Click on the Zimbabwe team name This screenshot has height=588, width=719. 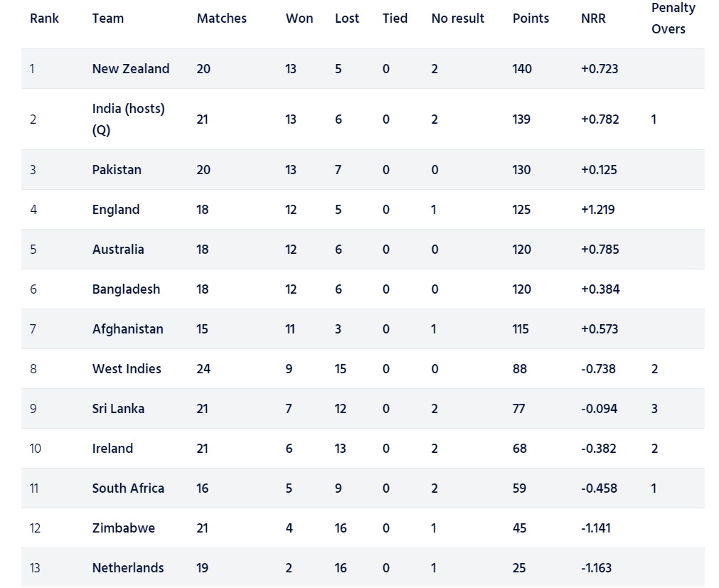[123, 528]
